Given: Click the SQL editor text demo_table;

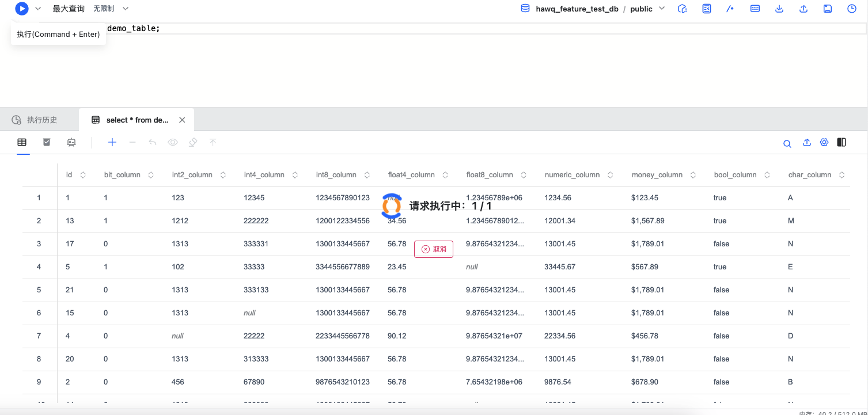Looking at the screenshot, I should [x=133, y=28].
